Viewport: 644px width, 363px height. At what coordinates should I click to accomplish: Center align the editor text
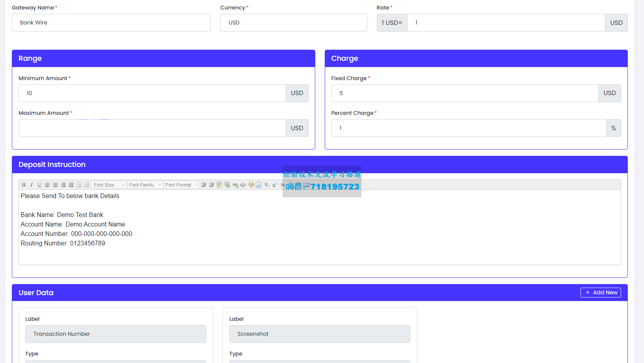coord(55,185)
